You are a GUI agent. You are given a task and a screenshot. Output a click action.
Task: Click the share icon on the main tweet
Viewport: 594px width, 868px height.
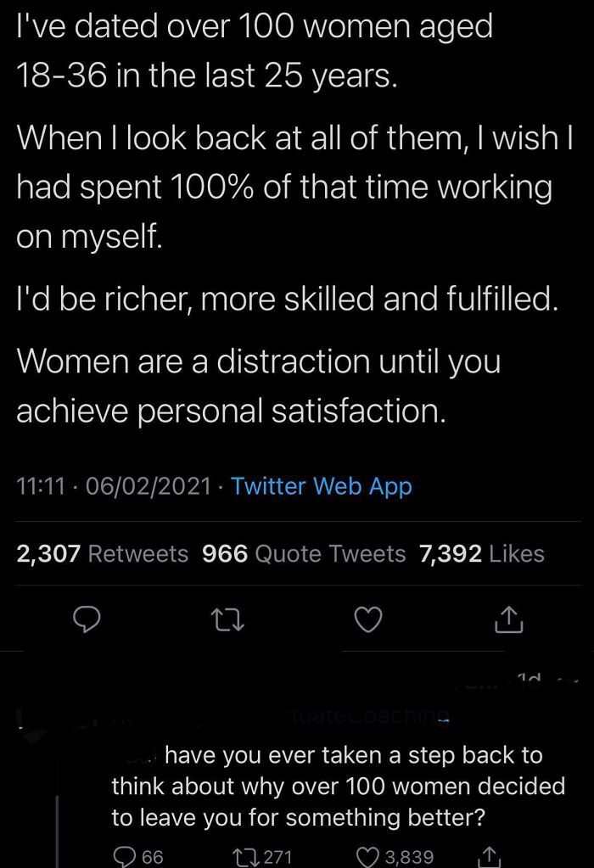507,620
